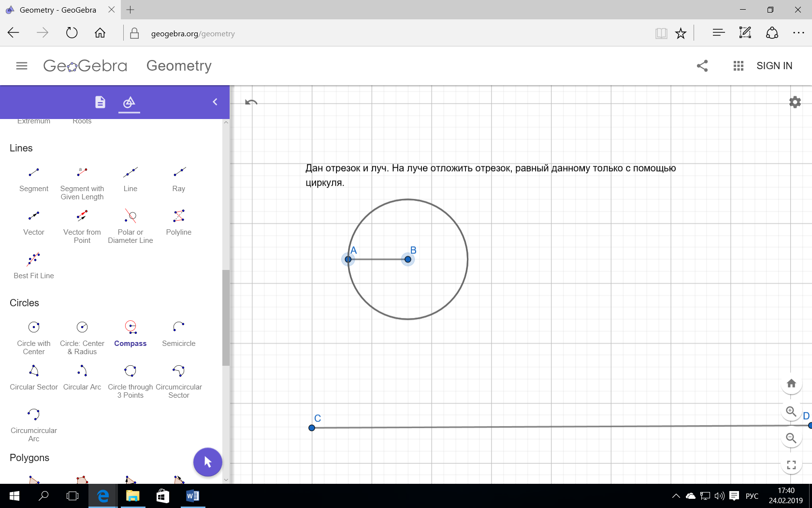Image resolution: width=812 pixels, height=508 pixels.
Task: Share the construction
Action: tap(702, 66)
